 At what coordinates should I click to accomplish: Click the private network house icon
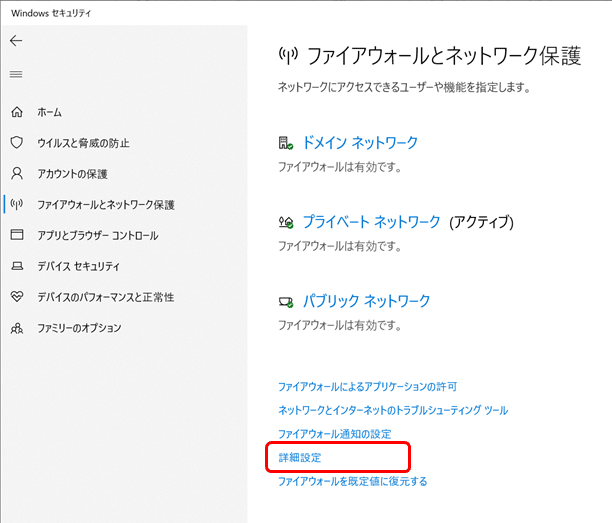286,222
